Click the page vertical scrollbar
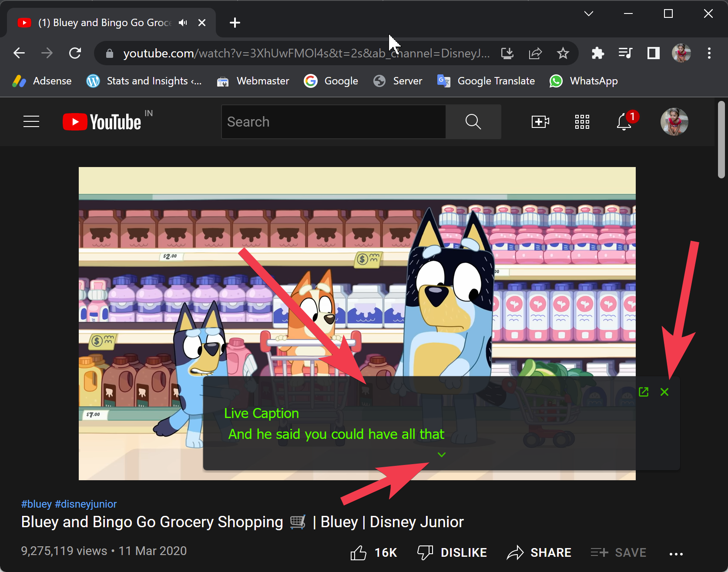Screen dimensions: 728x572 pos(721,139)
